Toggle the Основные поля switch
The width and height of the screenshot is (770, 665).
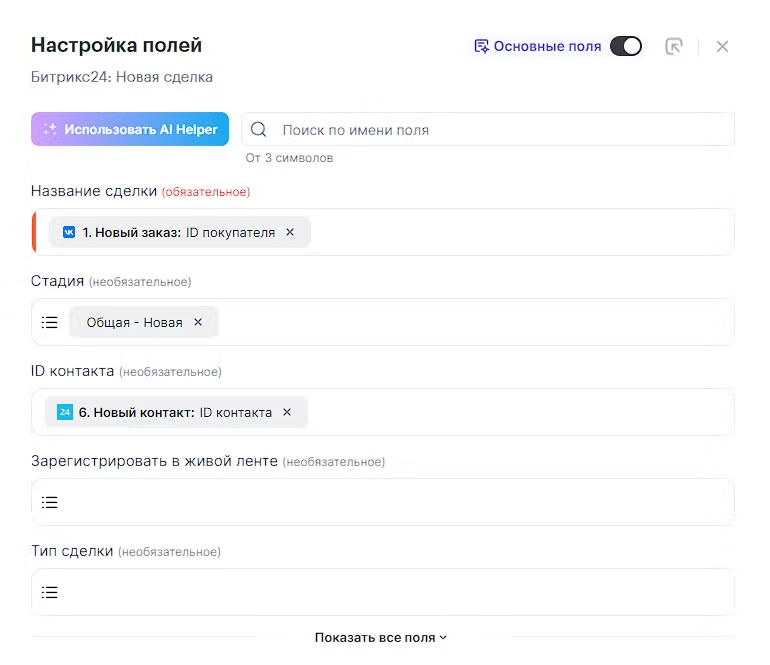point(626,46)
